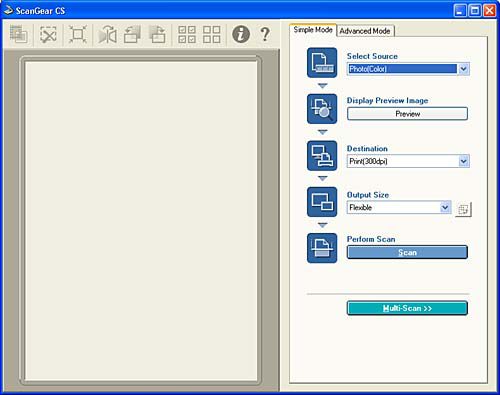Screen dimensions: 500x395
Task: Select the Auto Crop toolbar icon
Action: tap(77, 34)
